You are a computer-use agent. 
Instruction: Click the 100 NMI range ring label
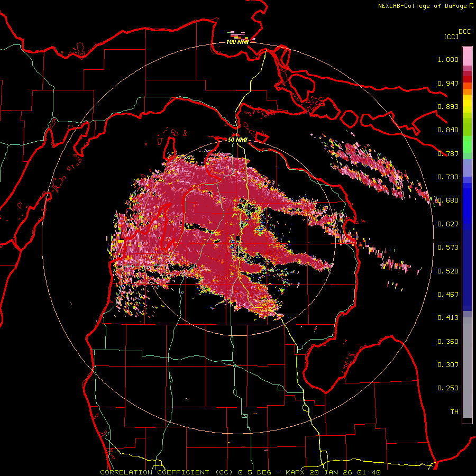tap(237, 42)
